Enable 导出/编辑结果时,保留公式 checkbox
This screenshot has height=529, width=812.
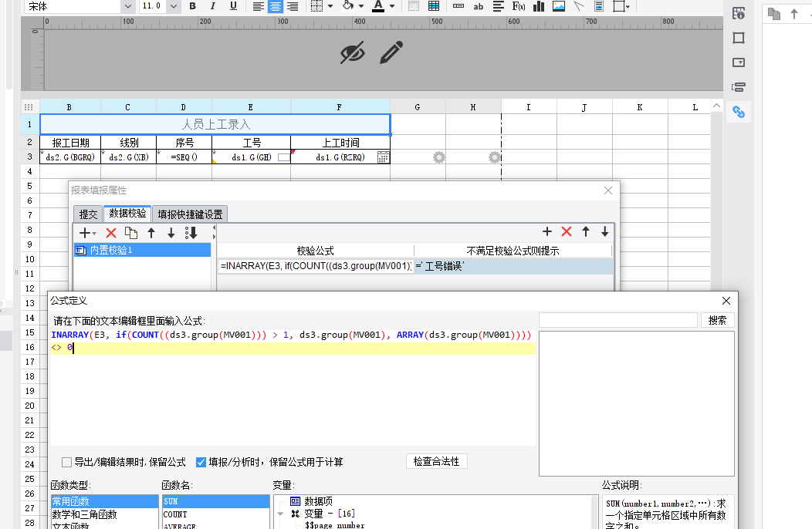[x=67, y=463]
